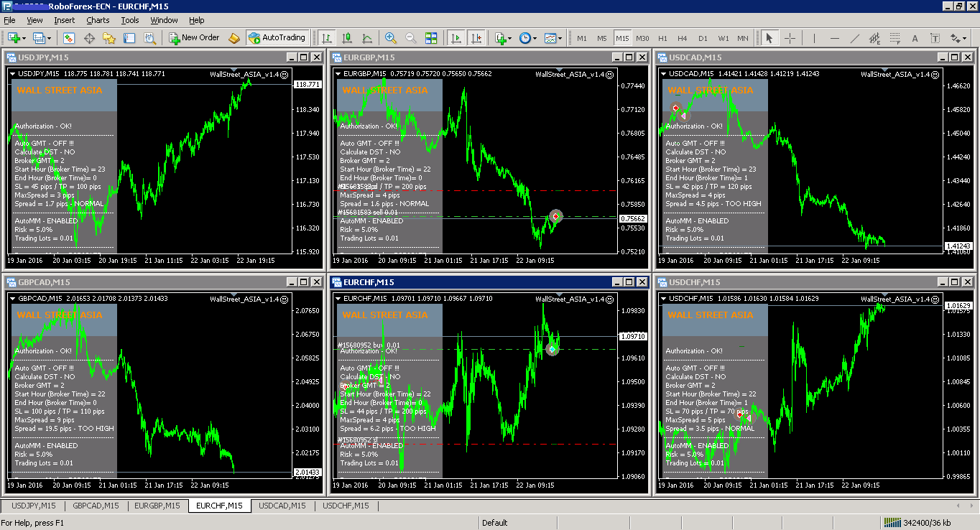Click the connection status bars icon
Viewport: 980px width, 530px height.
pyautogui.click(x=892, y=523)
